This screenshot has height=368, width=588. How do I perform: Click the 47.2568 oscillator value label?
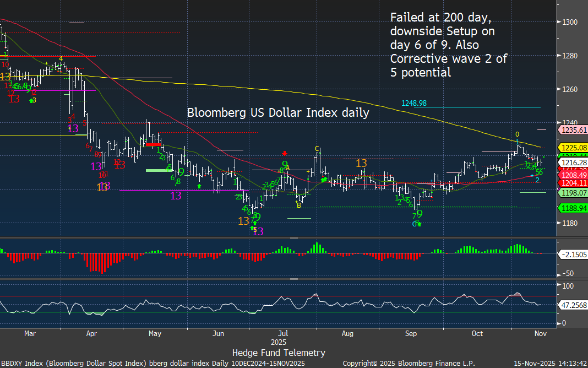[573, 304]
